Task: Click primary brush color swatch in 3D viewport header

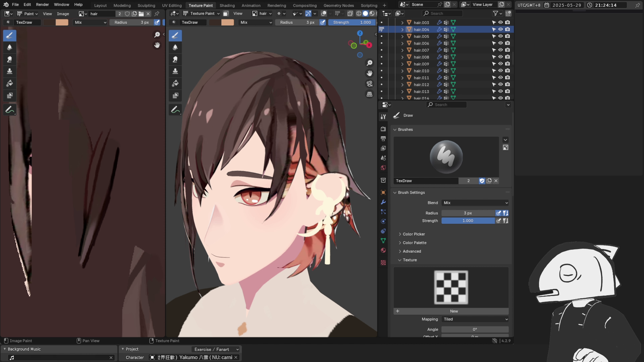Action: tap(215, 22)
